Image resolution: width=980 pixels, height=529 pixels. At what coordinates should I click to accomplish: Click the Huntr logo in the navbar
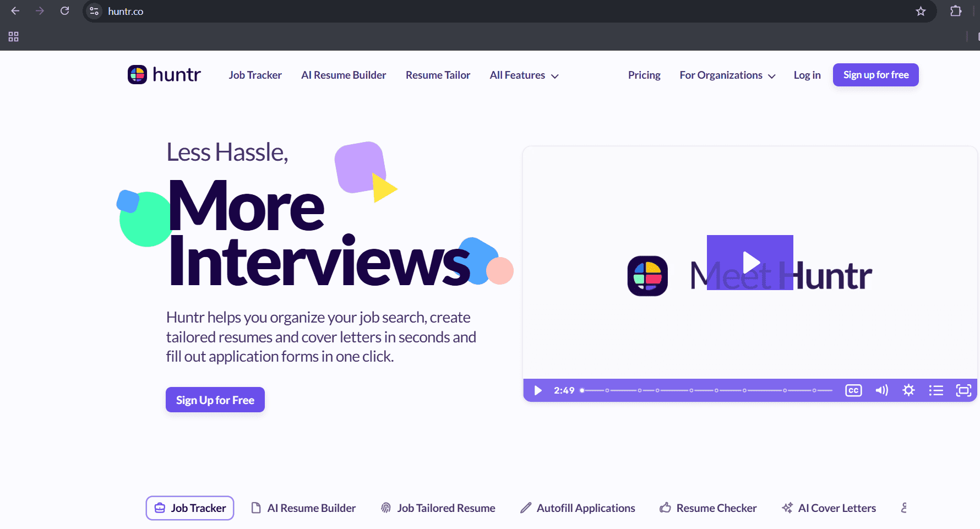[164, 74]
